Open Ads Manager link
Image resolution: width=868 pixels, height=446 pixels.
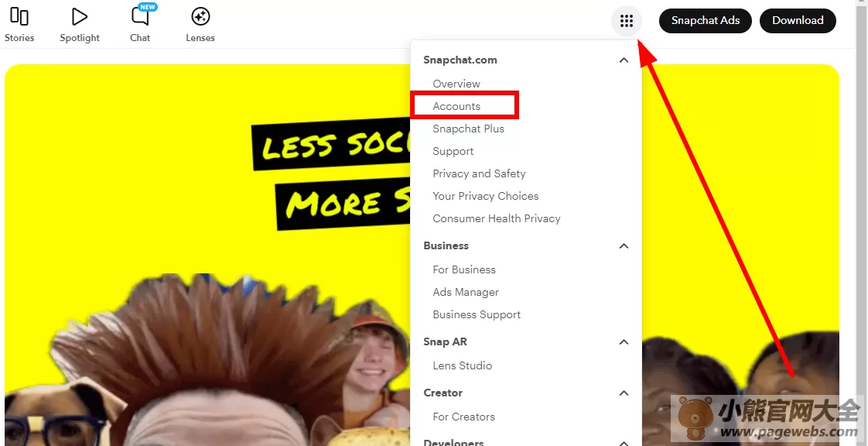tap(466, 292)
